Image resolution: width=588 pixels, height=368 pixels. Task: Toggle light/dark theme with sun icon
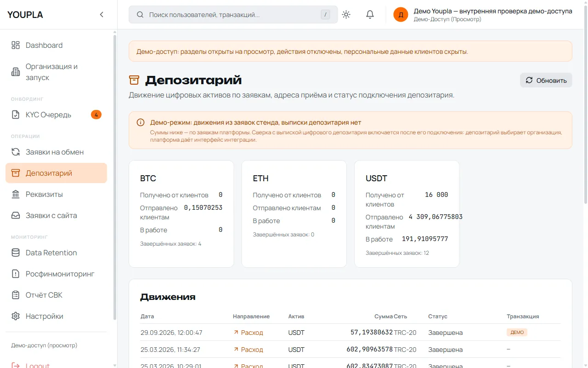[x=346, y=15]
